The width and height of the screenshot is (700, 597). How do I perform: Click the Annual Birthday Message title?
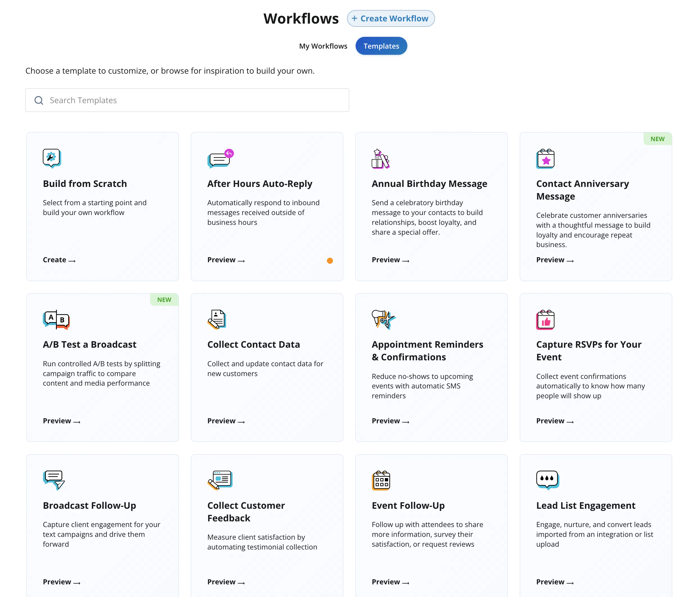[429, 184]
